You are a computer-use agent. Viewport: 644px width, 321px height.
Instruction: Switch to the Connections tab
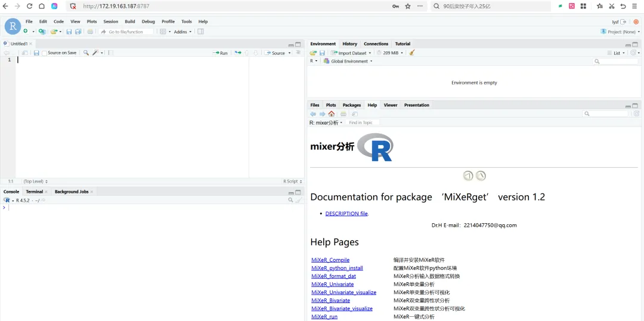click(x=376, y=44)
